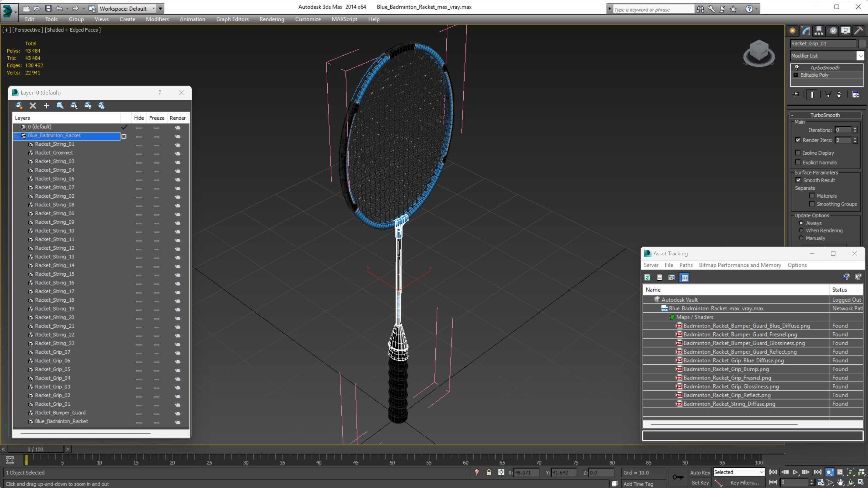Click the Undo arrow in title toolbar
Screen dimensions: 868x488
click(x=59, y=9)
